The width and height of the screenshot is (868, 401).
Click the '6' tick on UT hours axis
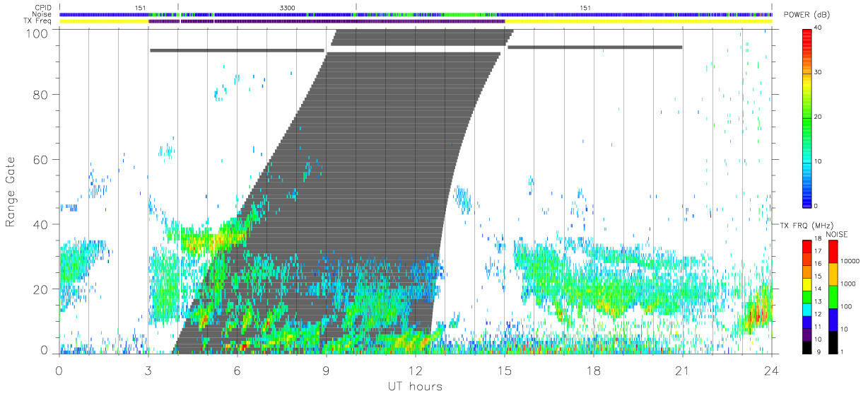click(237, 370)
